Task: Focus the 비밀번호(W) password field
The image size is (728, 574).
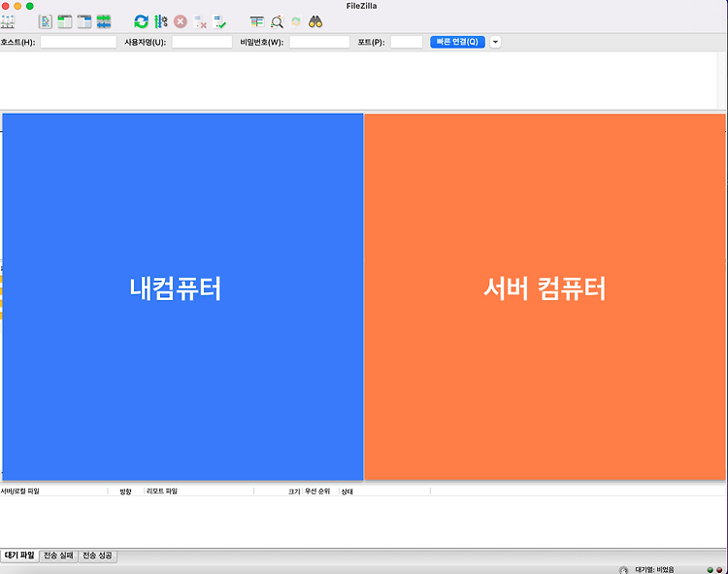Action: coord(319,43)
